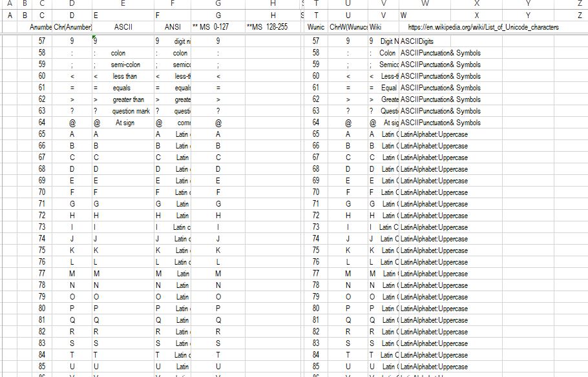The height and width of the screenshot is (377, 588).
Task: Open the Wikipedia List_of_Unicode_characters URL cell
Action: [483, 27]
